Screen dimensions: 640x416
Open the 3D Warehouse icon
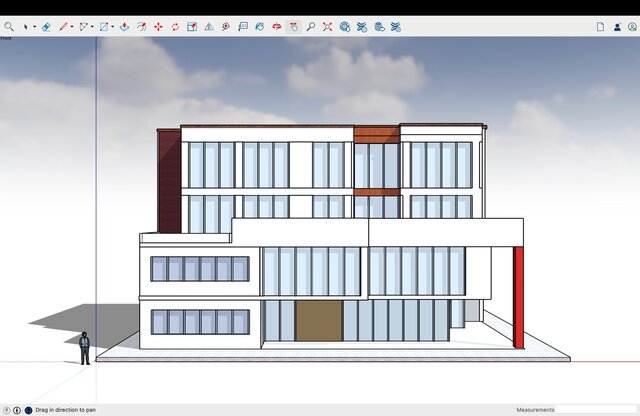coord(344,27)
